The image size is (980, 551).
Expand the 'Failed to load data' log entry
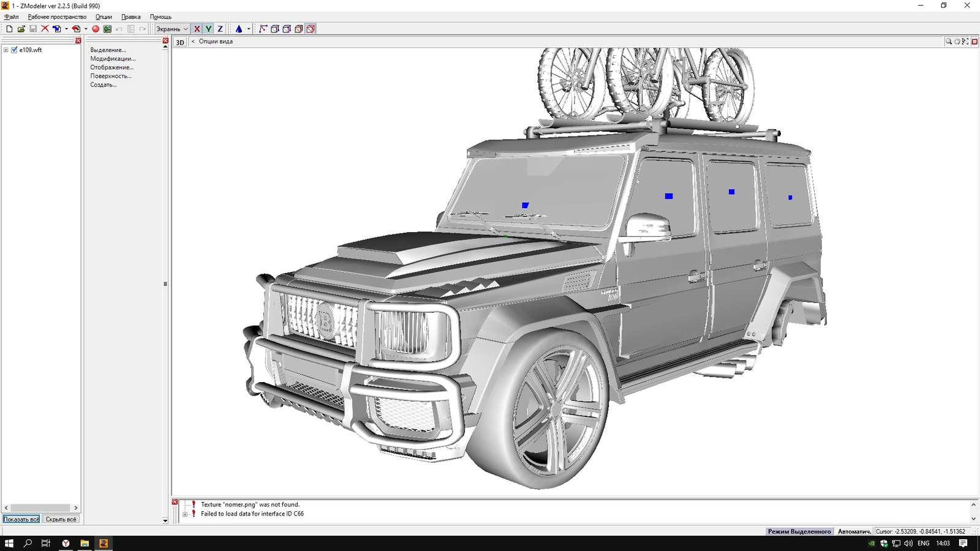[185, 514]
